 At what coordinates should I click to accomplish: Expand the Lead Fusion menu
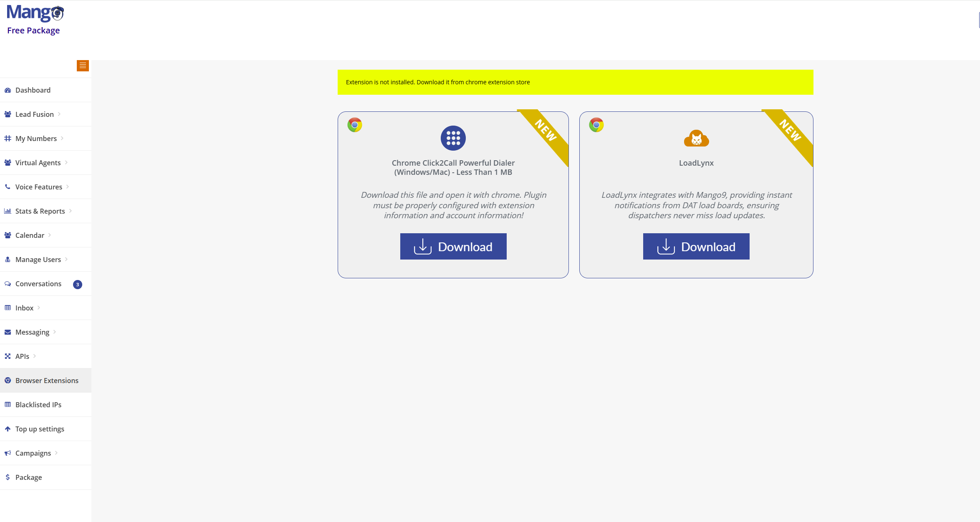coord(34,114)
